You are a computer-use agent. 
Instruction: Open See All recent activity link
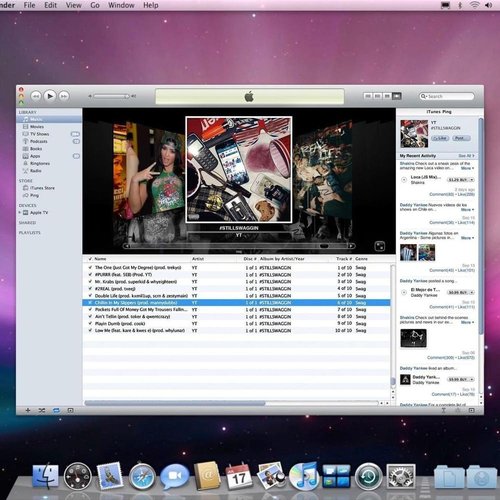click(x=466, y=156)
